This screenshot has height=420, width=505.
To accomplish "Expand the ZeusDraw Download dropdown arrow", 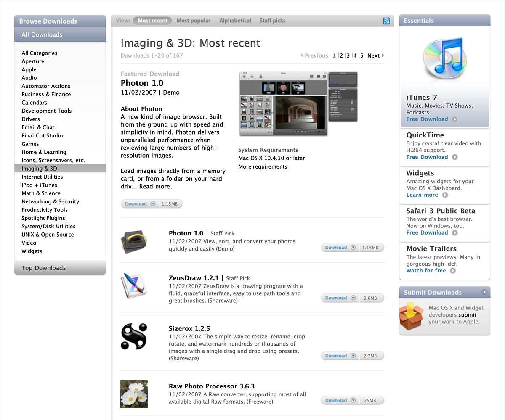I will click(x=353, y=298).
